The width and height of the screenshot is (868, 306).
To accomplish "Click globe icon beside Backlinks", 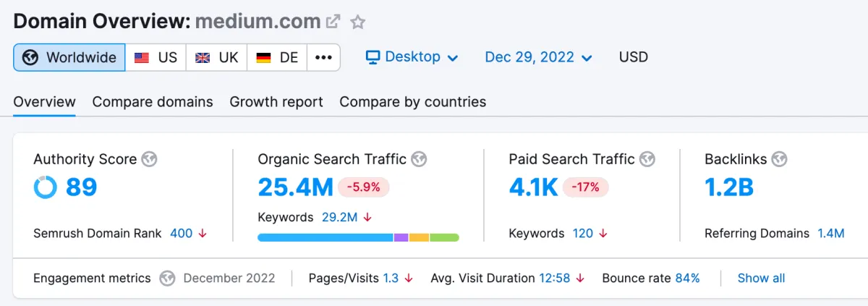I will (x=779, y=159).
